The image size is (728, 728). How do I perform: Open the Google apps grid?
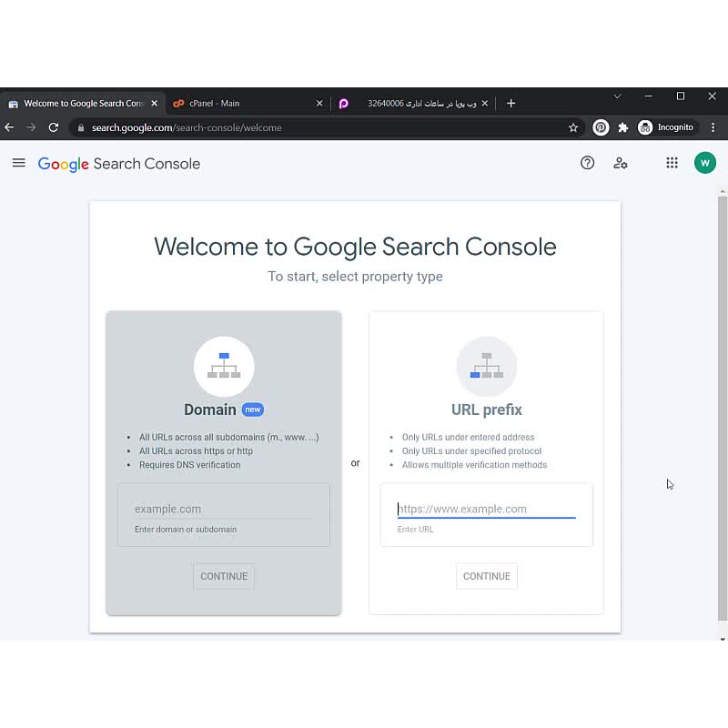(672, 163)
